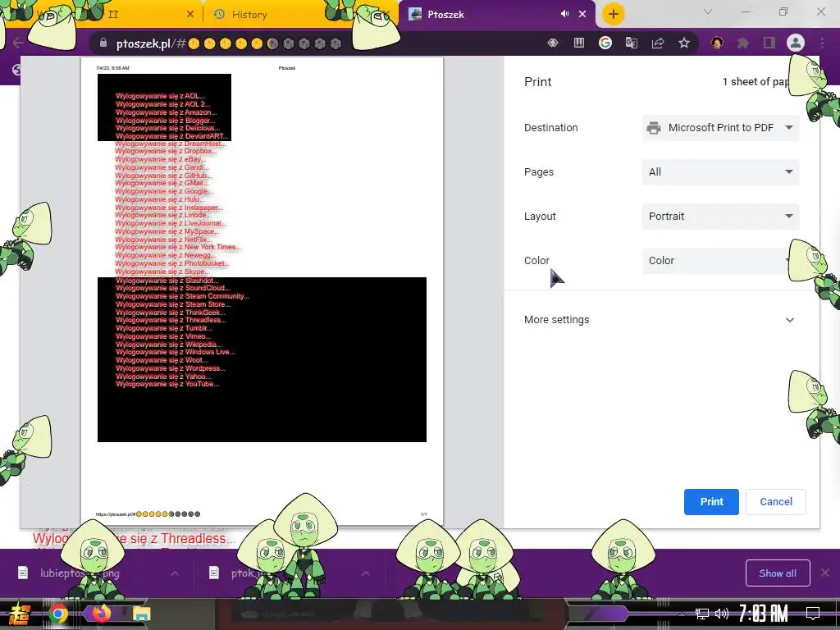Open Chrome from the taskbar
840x630 pixels.
point(58,614)
